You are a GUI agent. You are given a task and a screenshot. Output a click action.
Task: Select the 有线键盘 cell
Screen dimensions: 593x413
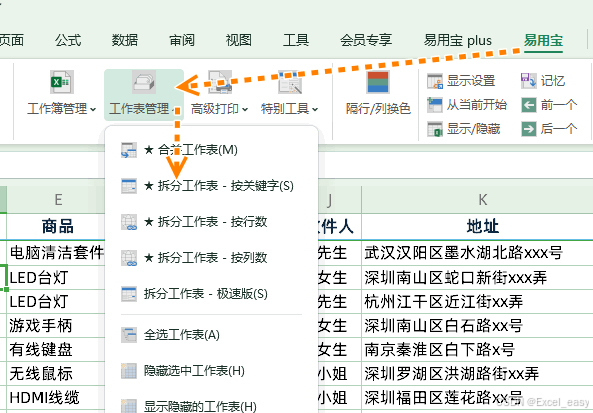click(56, 350)
